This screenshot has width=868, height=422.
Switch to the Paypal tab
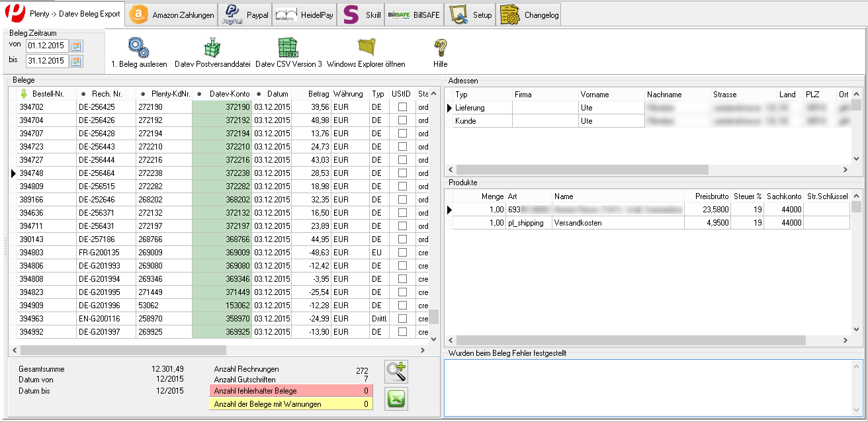[x=246, y=15]
